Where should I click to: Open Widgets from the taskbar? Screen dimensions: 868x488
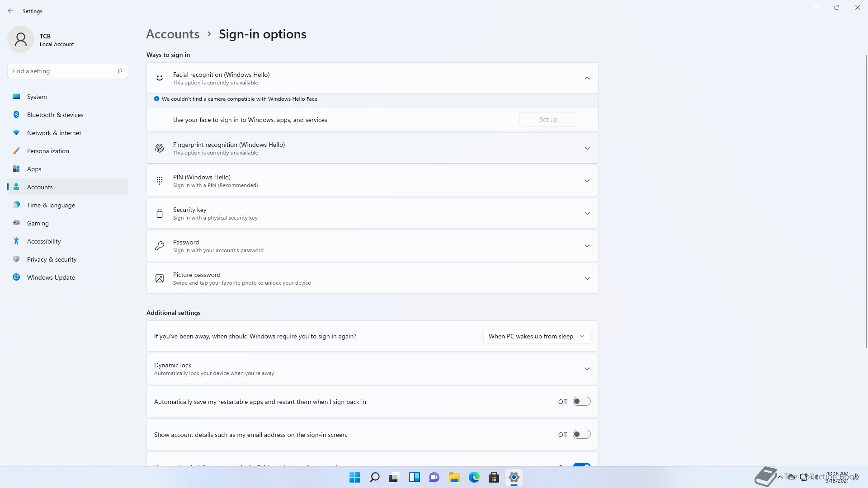(415, 477)
